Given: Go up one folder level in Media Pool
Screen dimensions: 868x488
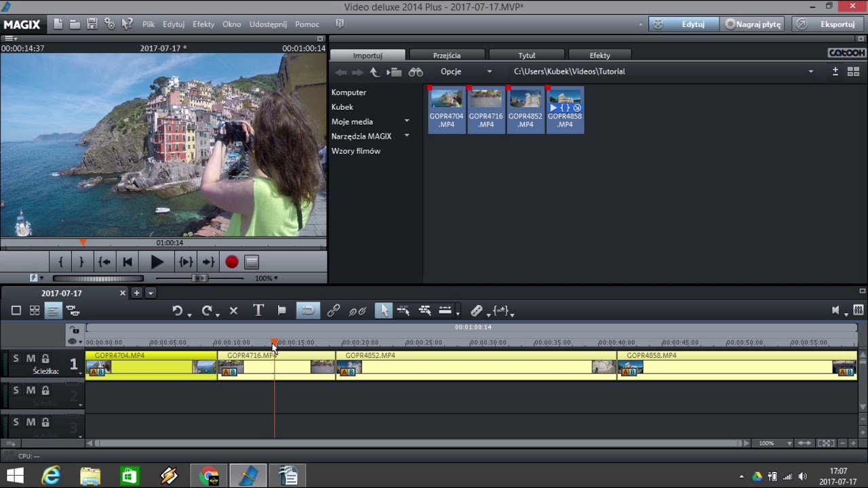Looking at the screenshot, I should click(x=374, y=72).
